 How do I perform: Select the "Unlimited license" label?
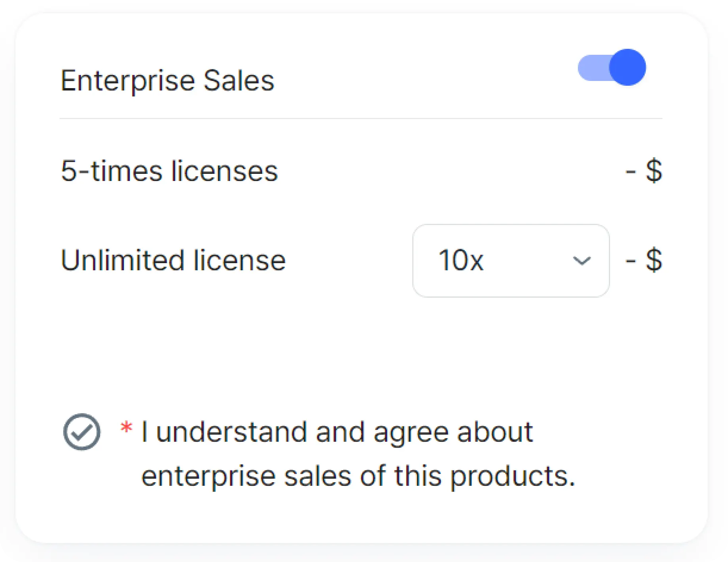click(x=173, y=261)
